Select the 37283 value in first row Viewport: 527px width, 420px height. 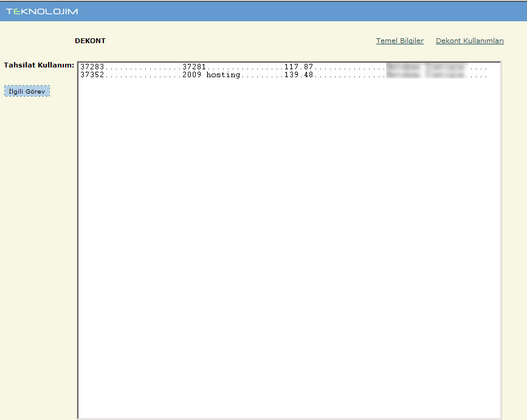(x=92, y=66)
